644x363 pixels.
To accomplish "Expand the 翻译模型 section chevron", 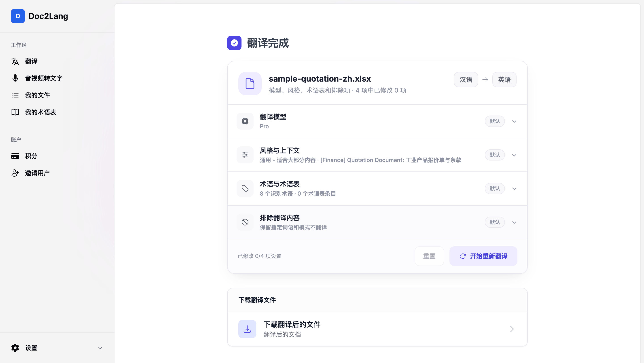I will [514, 121].
